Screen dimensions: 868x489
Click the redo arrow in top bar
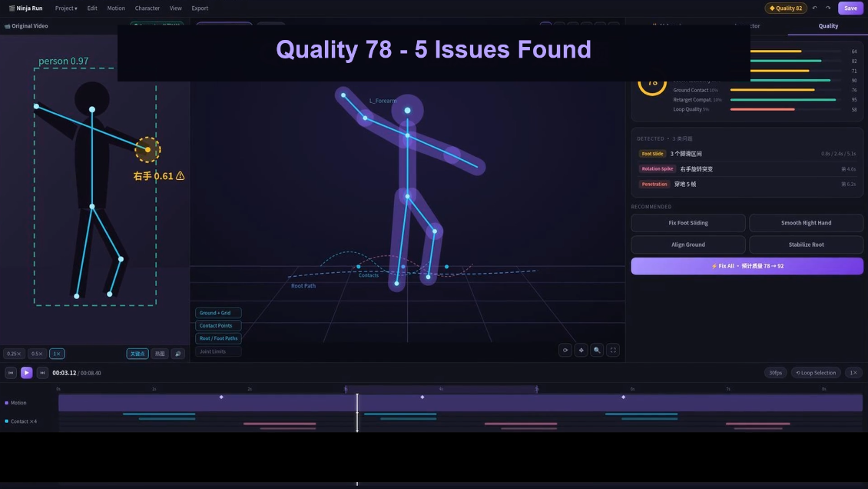coord(828,8)
